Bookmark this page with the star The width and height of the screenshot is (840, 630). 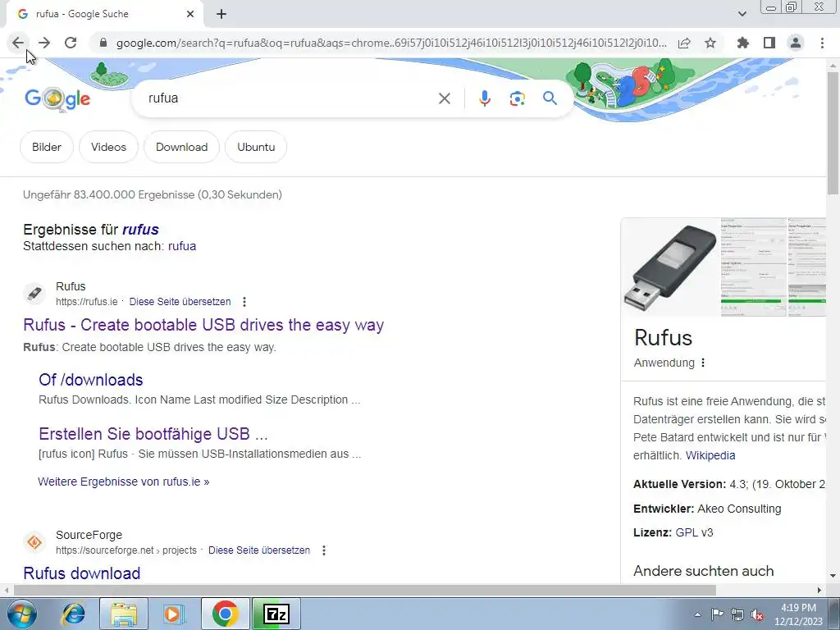pyautogui.click(x=710, y=43)
